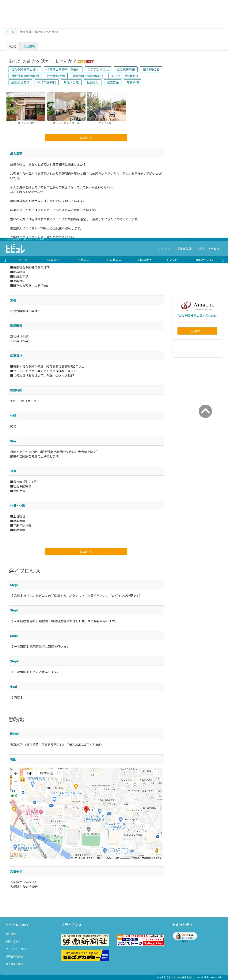228x980 pixels.
Task: Open the map in fullscreen view
Action: pyautogui.click(x=156, y=773)
